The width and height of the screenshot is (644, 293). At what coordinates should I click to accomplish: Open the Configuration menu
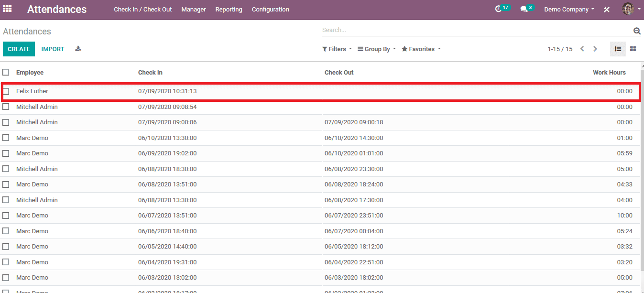coord(270,10)
